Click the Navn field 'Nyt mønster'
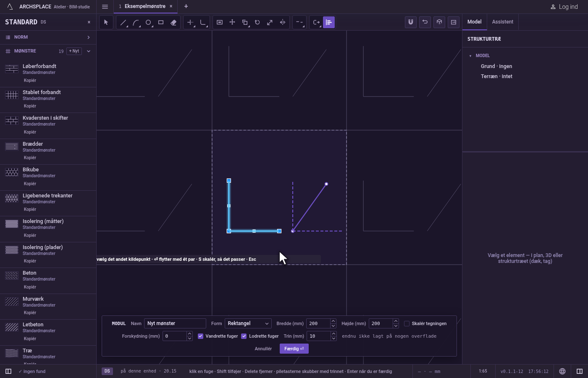Viewport: 588px width, 378px height. pos(175,323)
